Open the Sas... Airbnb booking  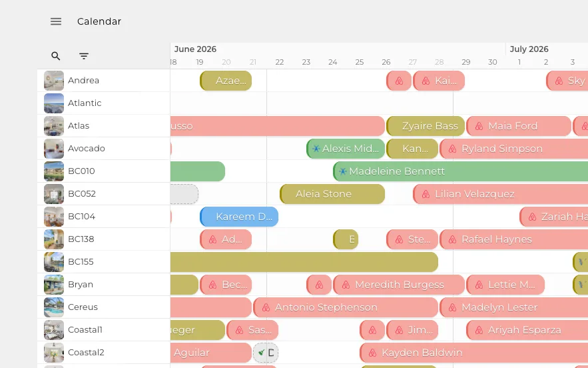pyautogui.click(x=252, y=330)
